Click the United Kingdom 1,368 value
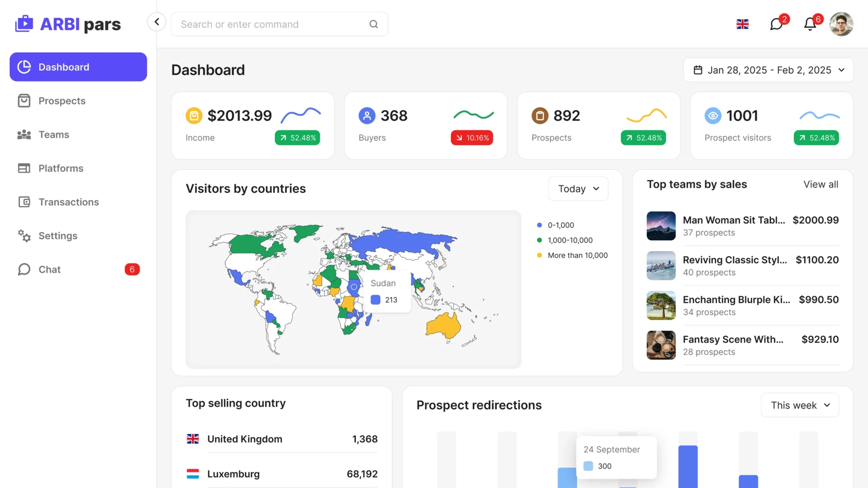This screenshot has width=868, height=488. click(x=365, y=439)
